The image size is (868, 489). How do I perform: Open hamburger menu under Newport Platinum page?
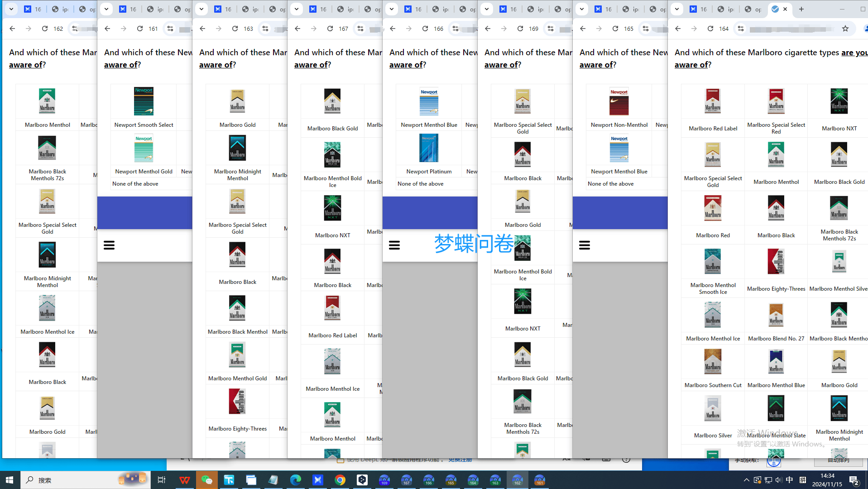coord(394,245)
